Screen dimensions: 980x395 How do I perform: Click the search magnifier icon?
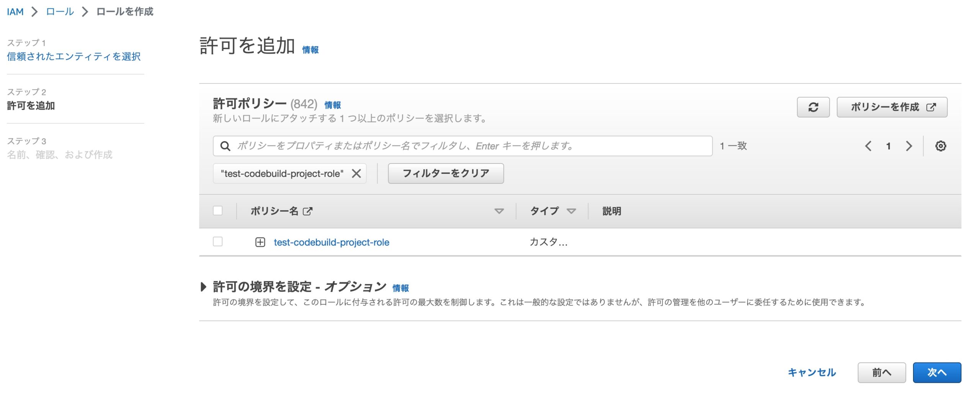click(x=225, y=146)
